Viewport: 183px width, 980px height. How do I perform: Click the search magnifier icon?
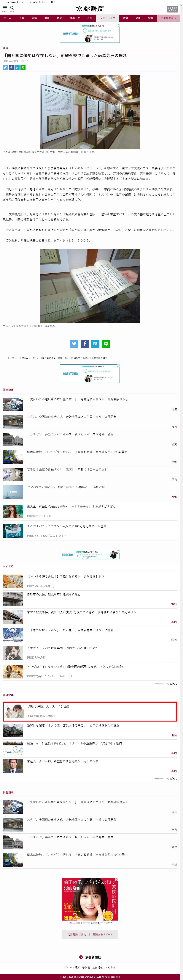point(12,8)
